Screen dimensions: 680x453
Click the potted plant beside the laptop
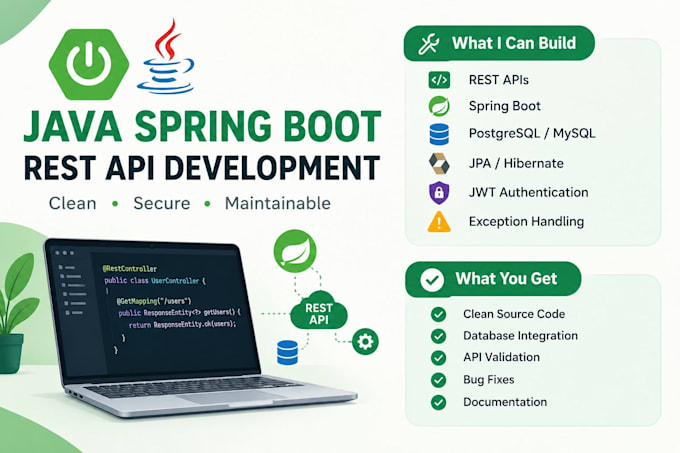(x=15, y=313)
